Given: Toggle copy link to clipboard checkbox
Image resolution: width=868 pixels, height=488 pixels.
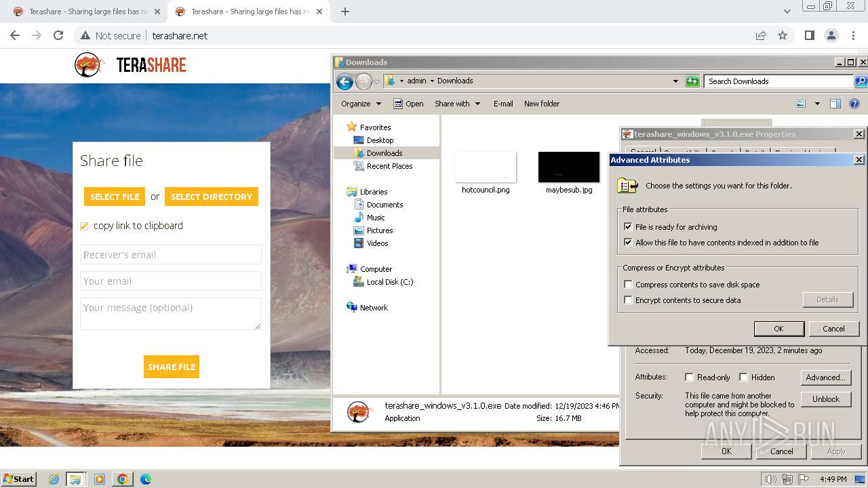Looking at the screenshot, I should (84, 226).
